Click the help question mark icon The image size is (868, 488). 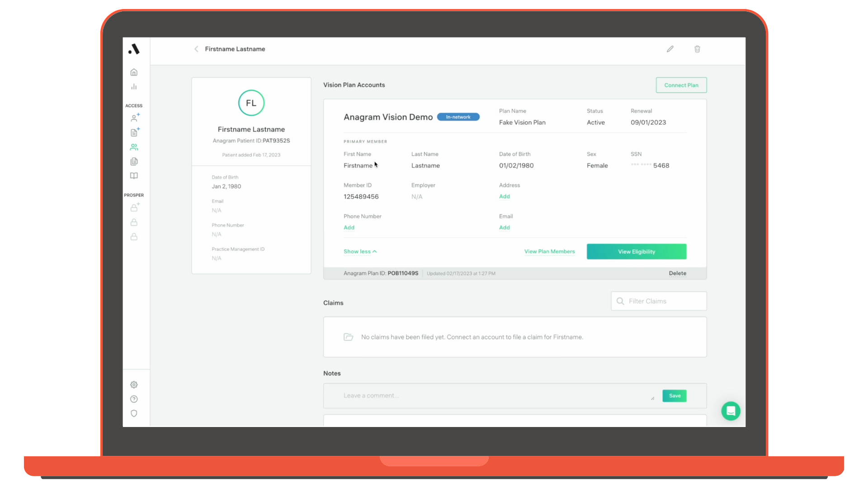pyautogui.click(x=134, y=399)
